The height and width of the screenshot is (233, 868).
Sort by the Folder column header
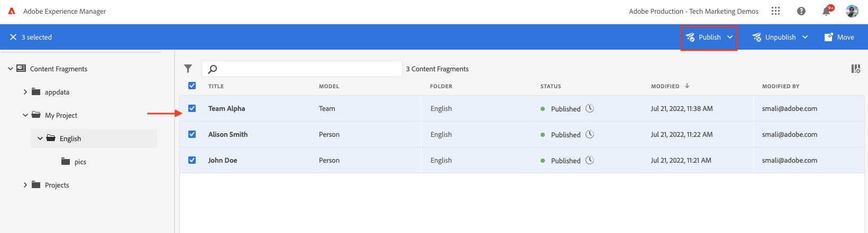coord(441,86)
